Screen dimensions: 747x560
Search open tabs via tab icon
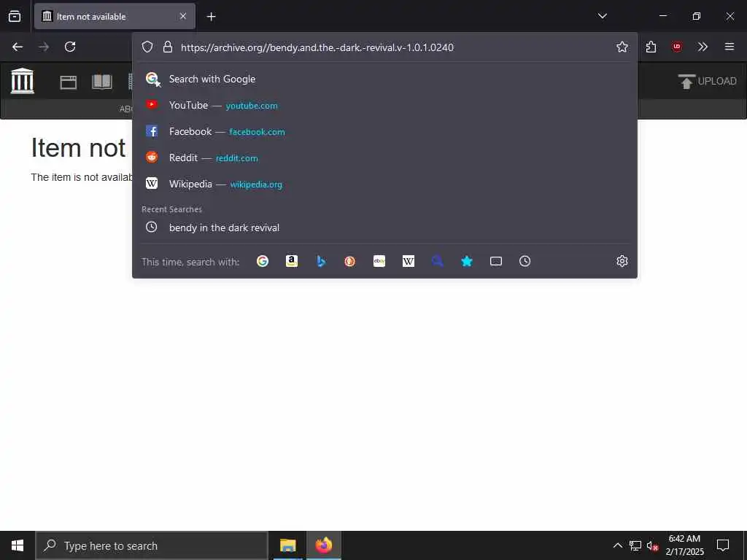496,261
